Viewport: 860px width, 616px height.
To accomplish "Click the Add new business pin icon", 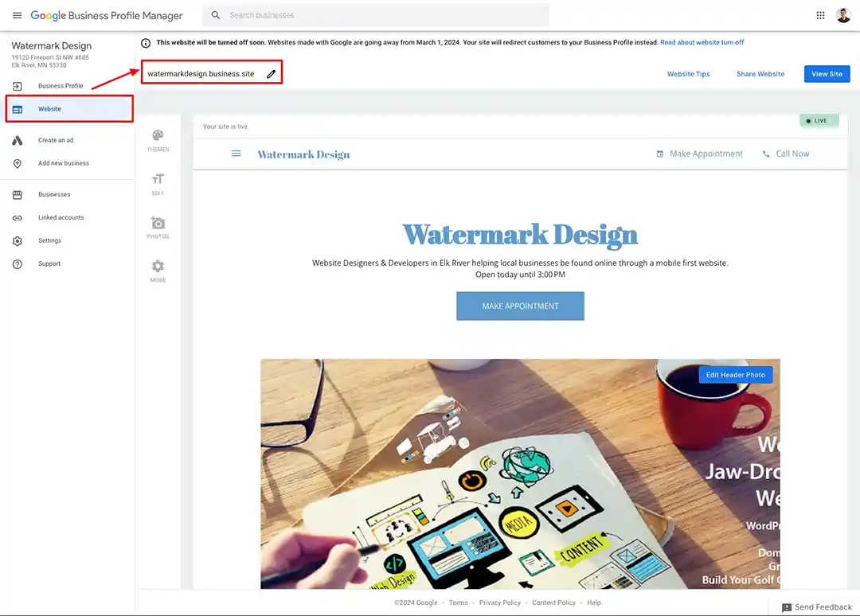I will 18,163.
